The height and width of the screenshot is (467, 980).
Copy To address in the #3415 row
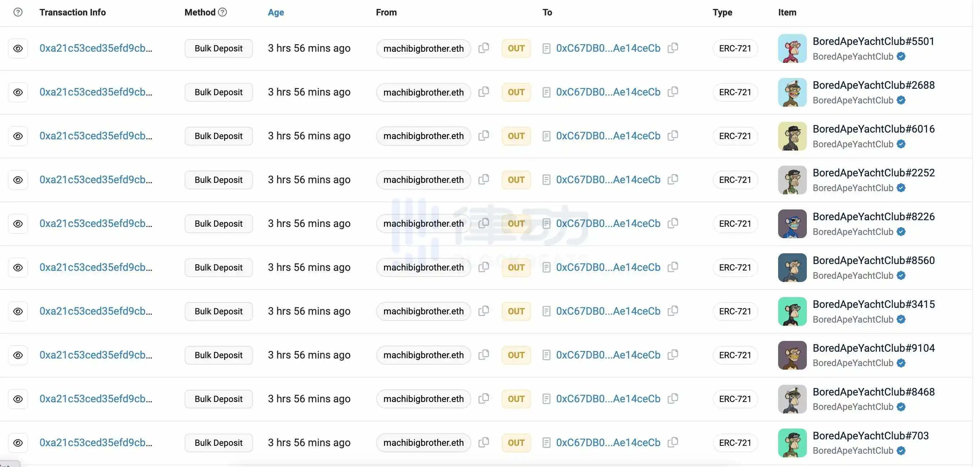click(x=673, y=311)
